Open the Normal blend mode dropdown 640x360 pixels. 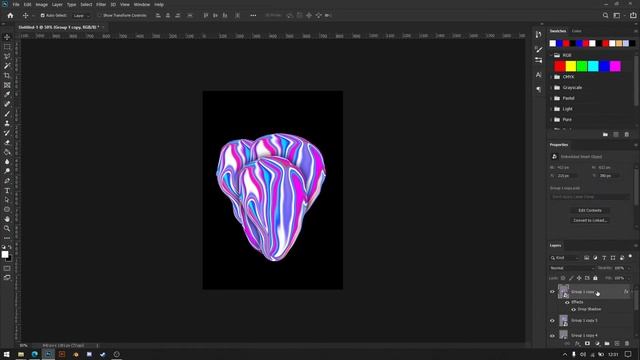click(x=571, y=268)
